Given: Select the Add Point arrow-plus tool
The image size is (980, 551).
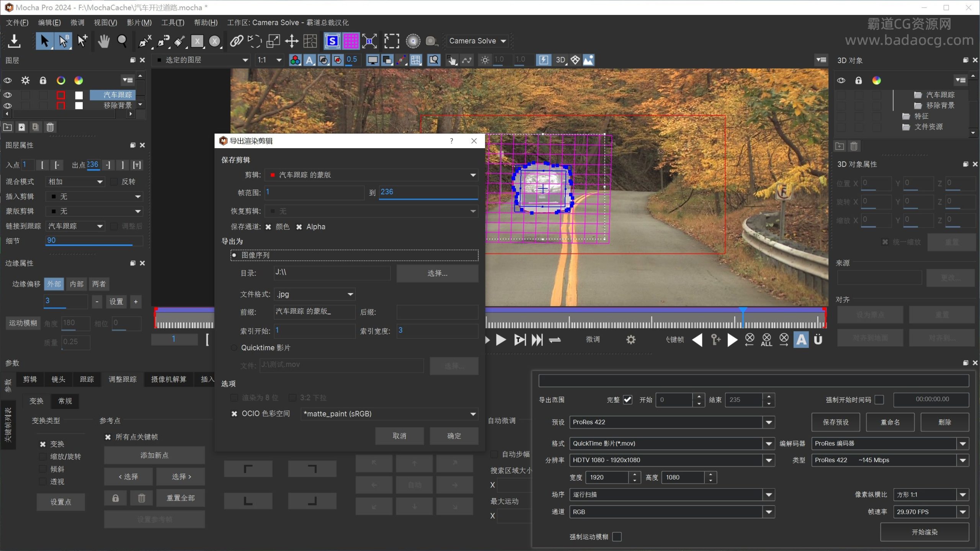Looking at the screenshot, I should [82, 41].
